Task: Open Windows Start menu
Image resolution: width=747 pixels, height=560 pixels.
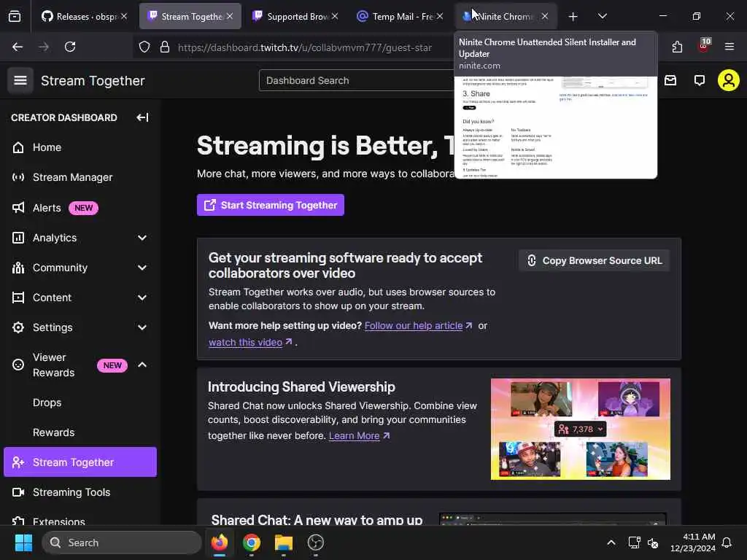Action: click(23, 542)
